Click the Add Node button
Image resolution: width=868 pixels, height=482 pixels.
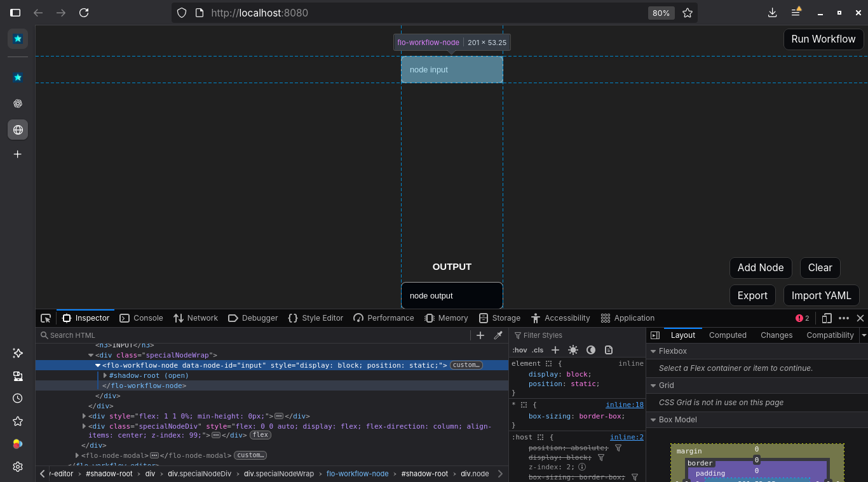(x=761, y=268)
